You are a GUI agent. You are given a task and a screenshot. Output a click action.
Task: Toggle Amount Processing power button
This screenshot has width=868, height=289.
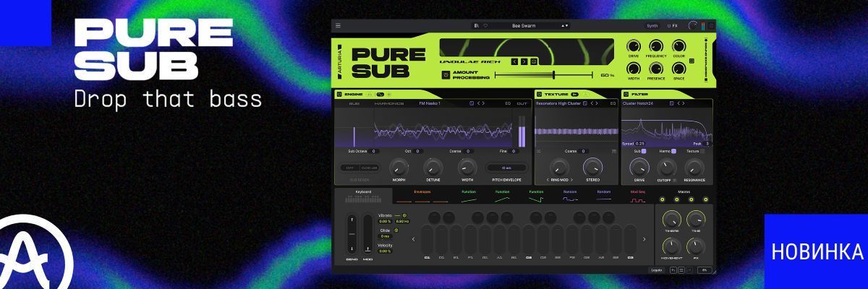click(446, 74)
